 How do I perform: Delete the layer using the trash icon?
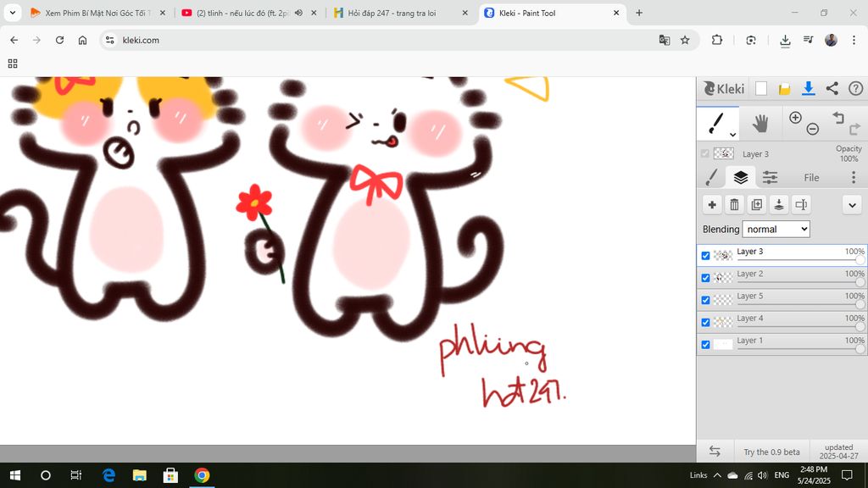734,204
